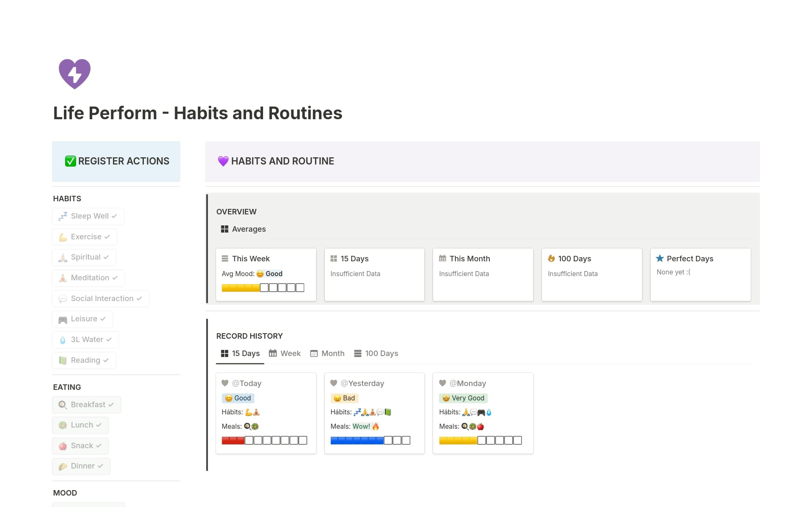
Task: Click the fire icon on the 100 Days card
Action: [x=551, y=258]
